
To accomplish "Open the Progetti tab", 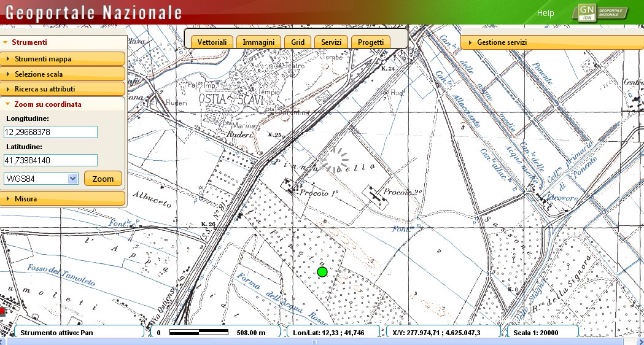I will click(x=370, y=42).
